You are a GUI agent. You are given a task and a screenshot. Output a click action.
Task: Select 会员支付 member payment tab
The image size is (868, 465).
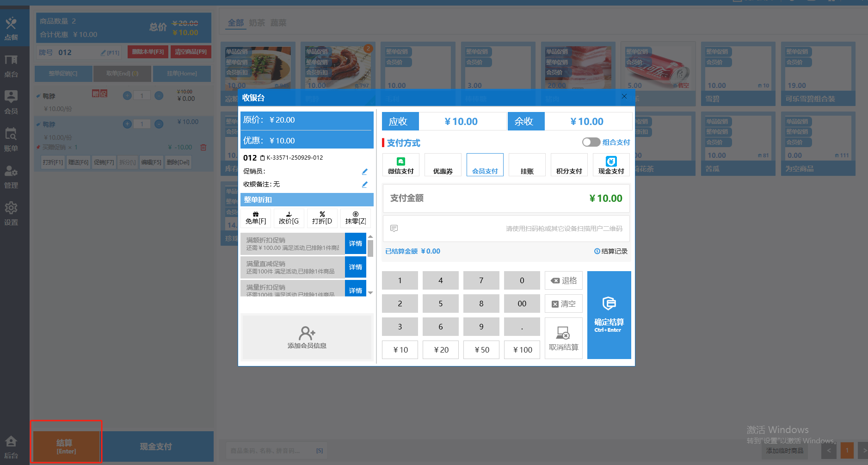(485, 165)
